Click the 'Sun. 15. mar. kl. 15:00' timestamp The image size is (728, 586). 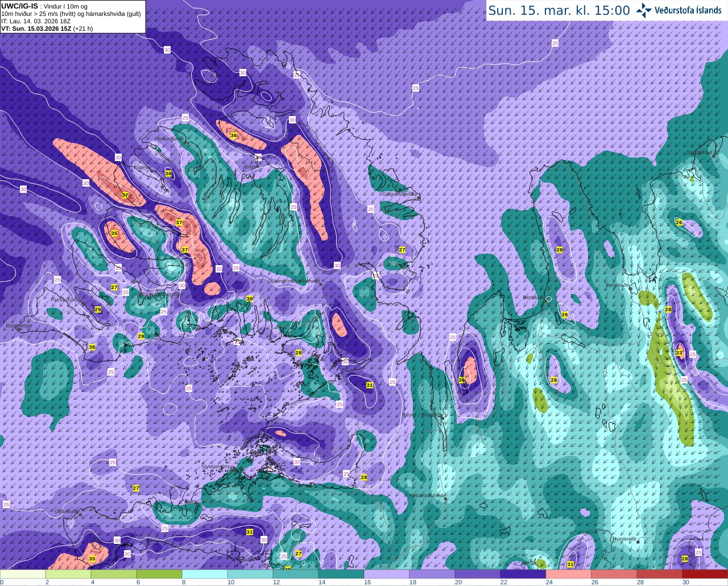tap(559, 10)
